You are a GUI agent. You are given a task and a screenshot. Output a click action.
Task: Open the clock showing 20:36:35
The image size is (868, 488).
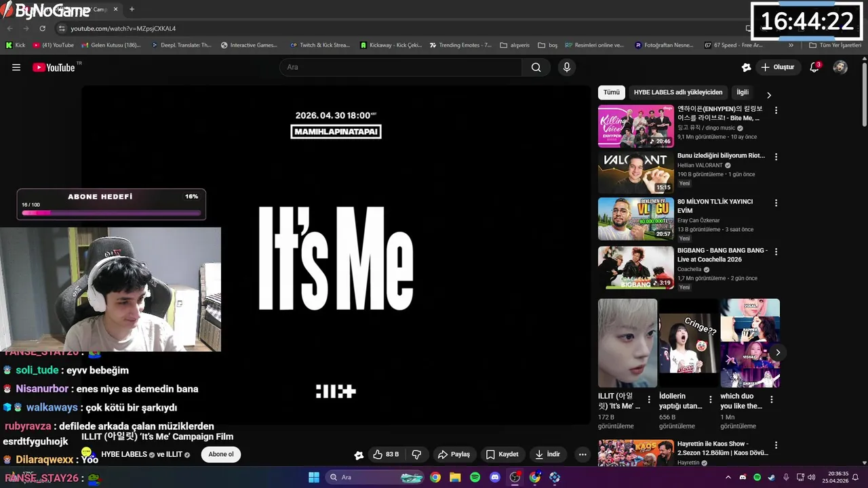coord(835,477)
